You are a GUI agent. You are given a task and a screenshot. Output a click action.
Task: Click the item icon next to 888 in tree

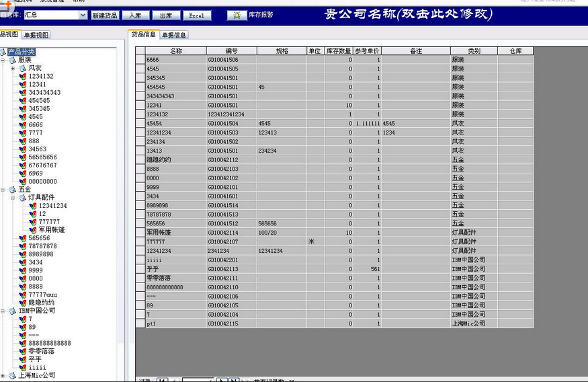point(23,141)
